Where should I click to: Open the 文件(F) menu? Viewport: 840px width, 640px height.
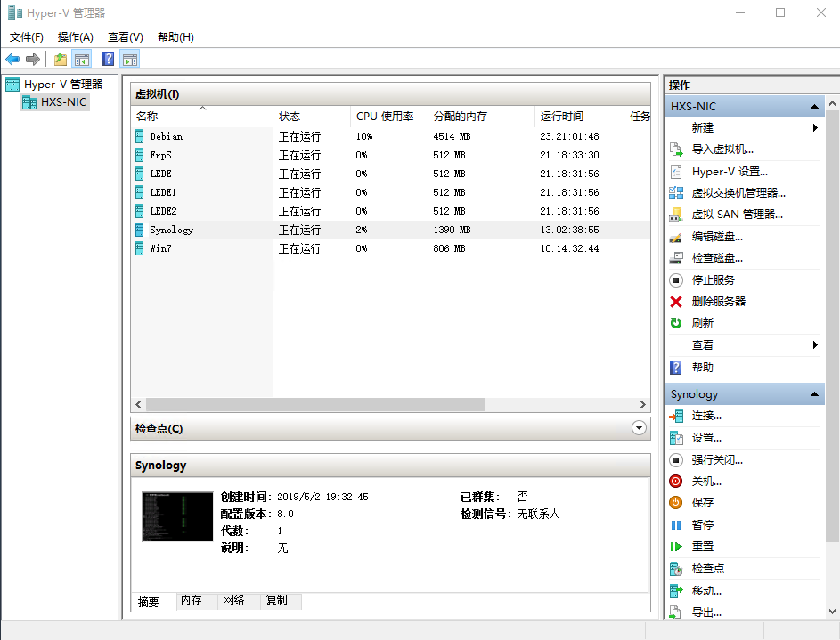pyautogui.click(x=26, y=36)
